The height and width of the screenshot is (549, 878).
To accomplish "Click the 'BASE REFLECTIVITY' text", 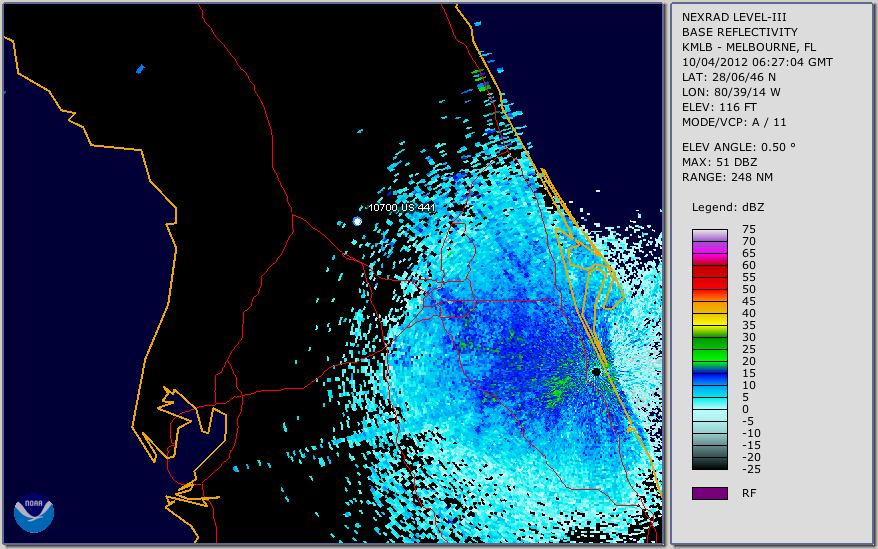I will pos(740,32).
